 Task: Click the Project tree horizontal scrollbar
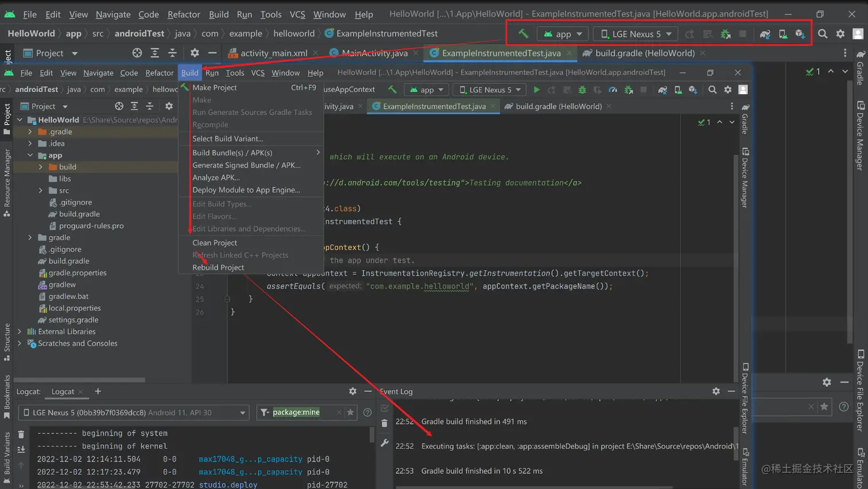coord(80,380)
